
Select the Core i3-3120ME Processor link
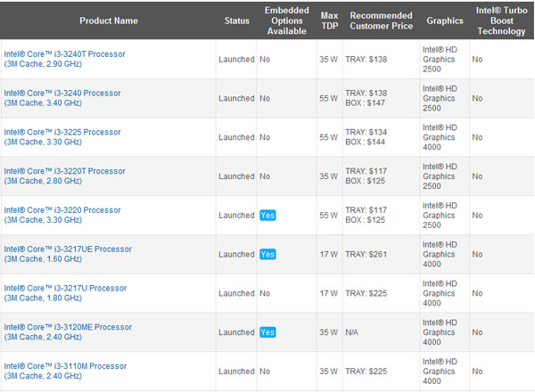(67, 327)
